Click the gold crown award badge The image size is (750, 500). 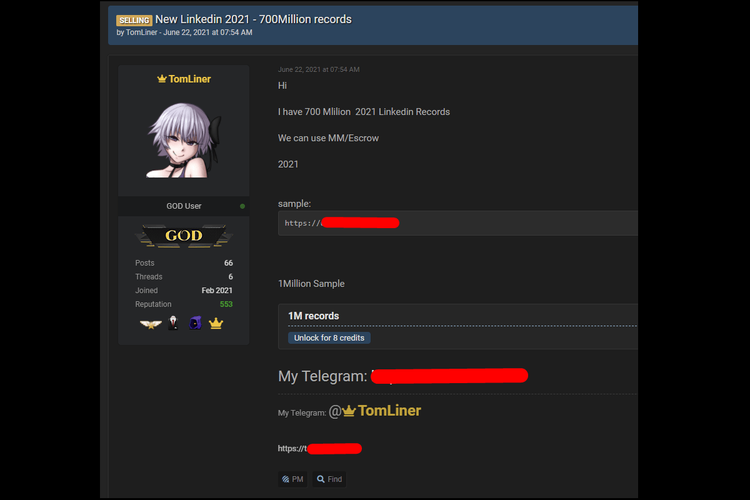(x=216, y=323)
